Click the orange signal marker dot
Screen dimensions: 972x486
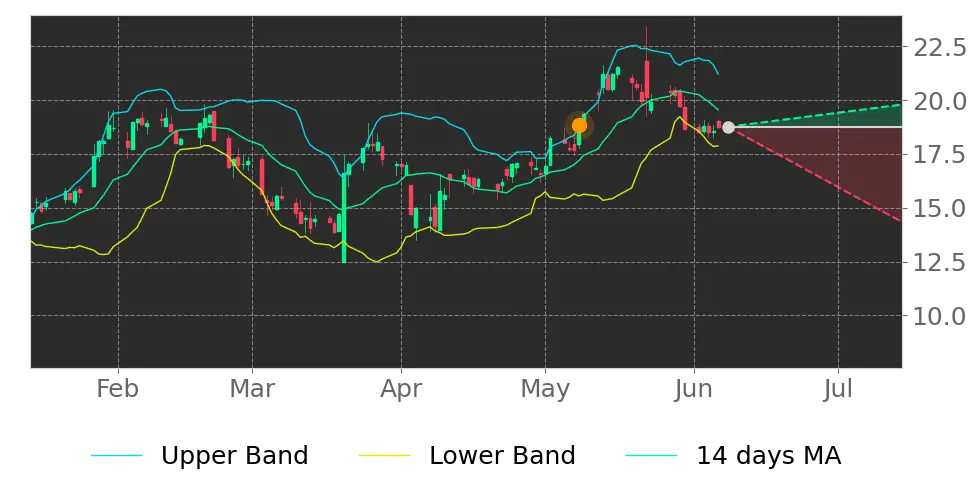click(579, 126)
